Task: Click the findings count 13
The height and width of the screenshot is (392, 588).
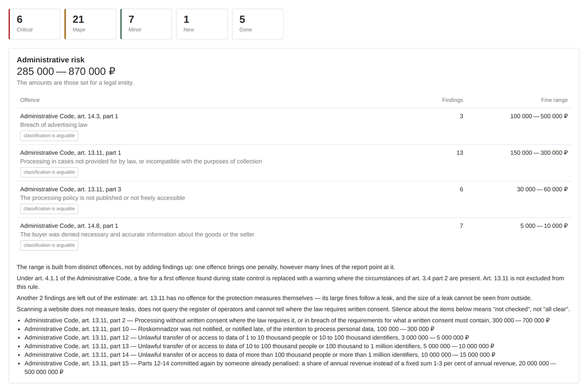Action: pyautogui.click(x=460, y=153)
